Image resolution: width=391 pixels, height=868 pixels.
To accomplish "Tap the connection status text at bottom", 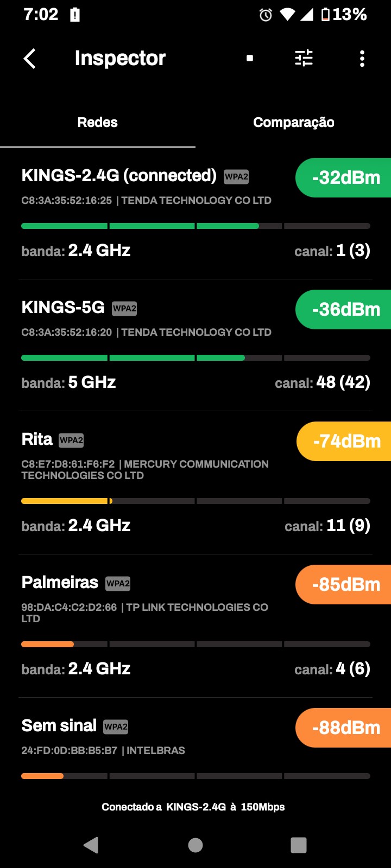I will tap(193, 807).
